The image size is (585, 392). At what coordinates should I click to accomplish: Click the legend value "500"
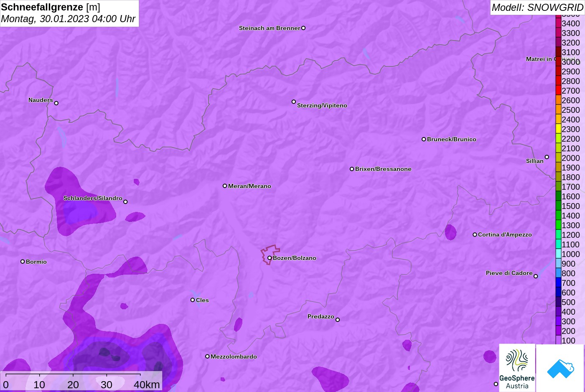point(568,302)
